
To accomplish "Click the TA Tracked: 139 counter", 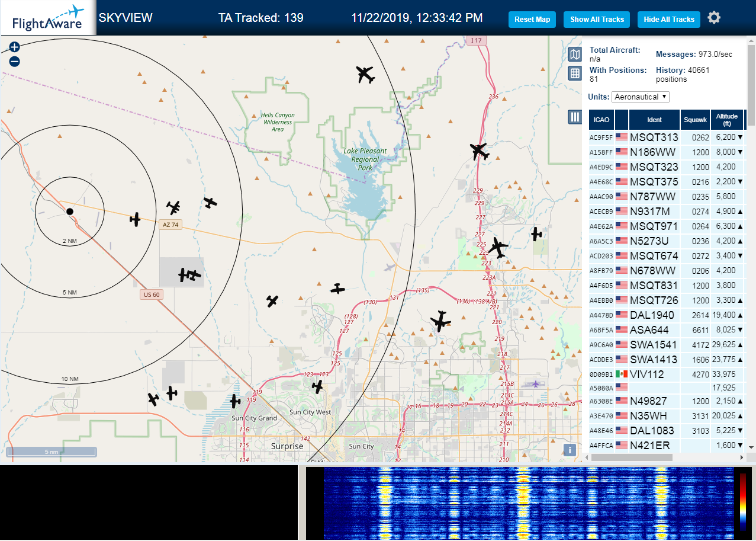I will (x=260, y=18).
